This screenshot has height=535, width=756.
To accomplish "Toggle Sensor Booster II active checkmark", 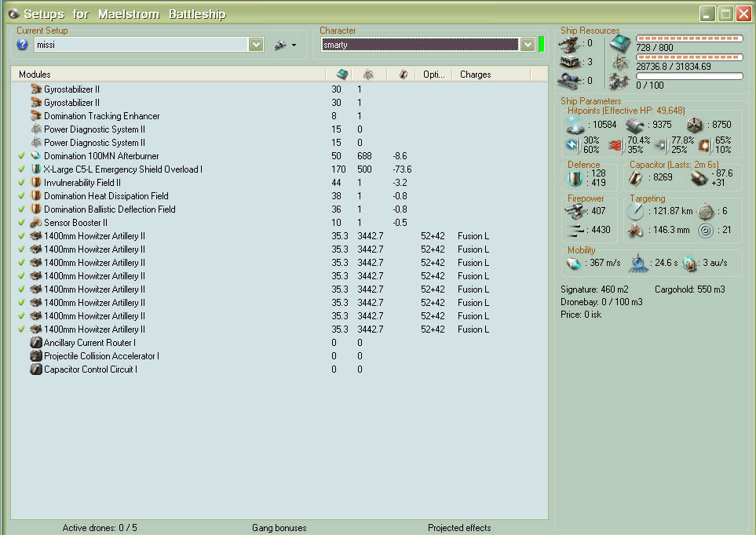I will pyautogui.click(x=21, y=223).
